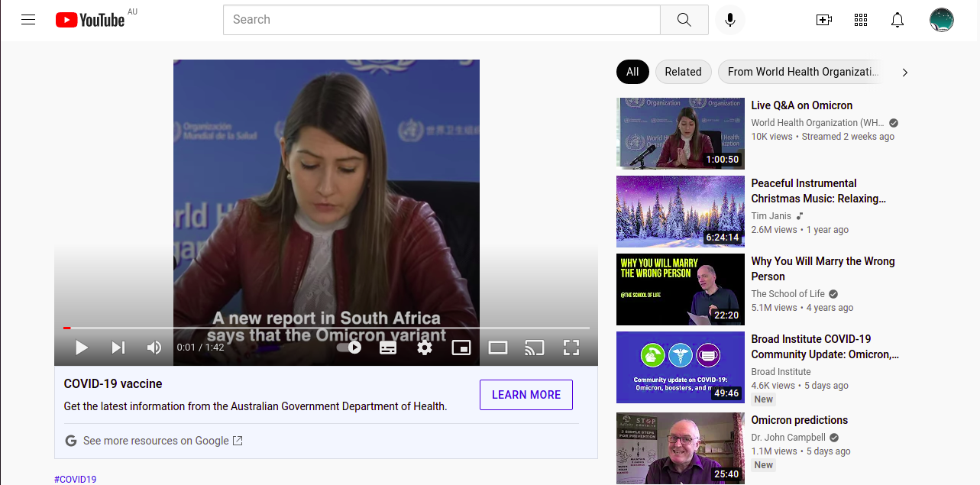Toggle subtitles/closed captions
980x485 pixels.
[x=388, y=348]
